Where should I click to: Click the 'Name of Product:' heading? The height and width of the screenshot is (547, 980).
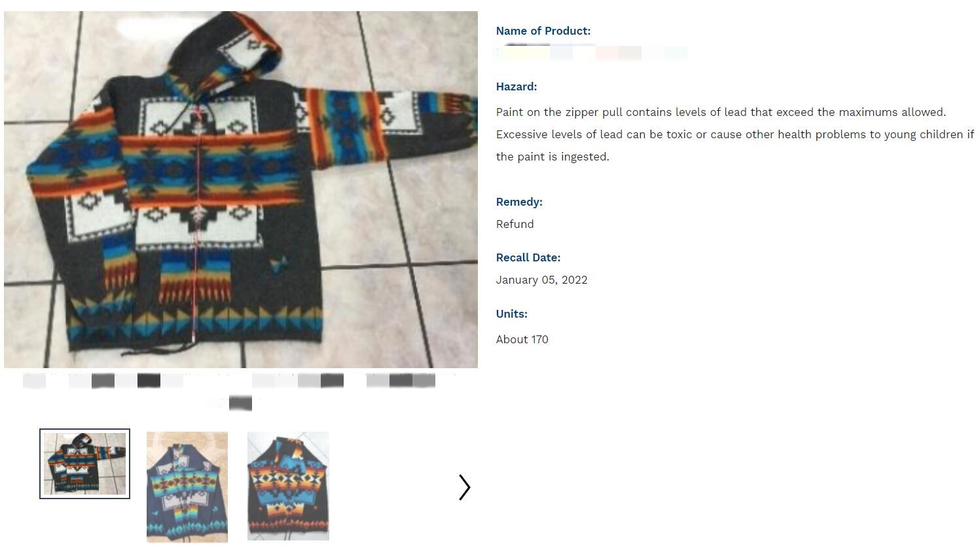(543, 31)
